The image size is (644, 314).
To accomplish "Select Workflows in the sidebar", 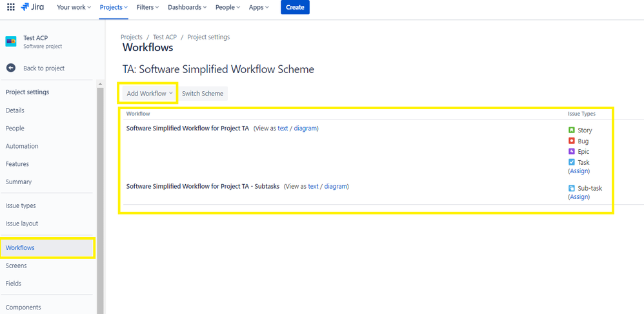I will click(x=47, y=248).
